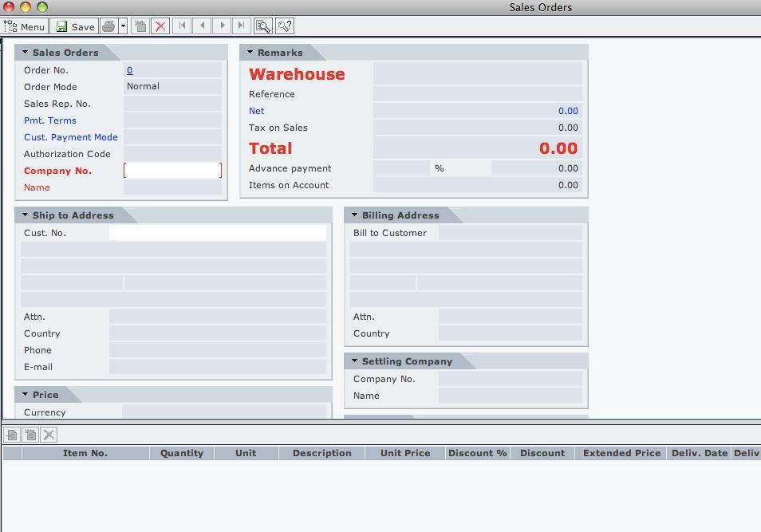Click the red X delete icon in top toolbar
Image resolution: width=761 pixels, height=532 pixels.
[160, 26]
